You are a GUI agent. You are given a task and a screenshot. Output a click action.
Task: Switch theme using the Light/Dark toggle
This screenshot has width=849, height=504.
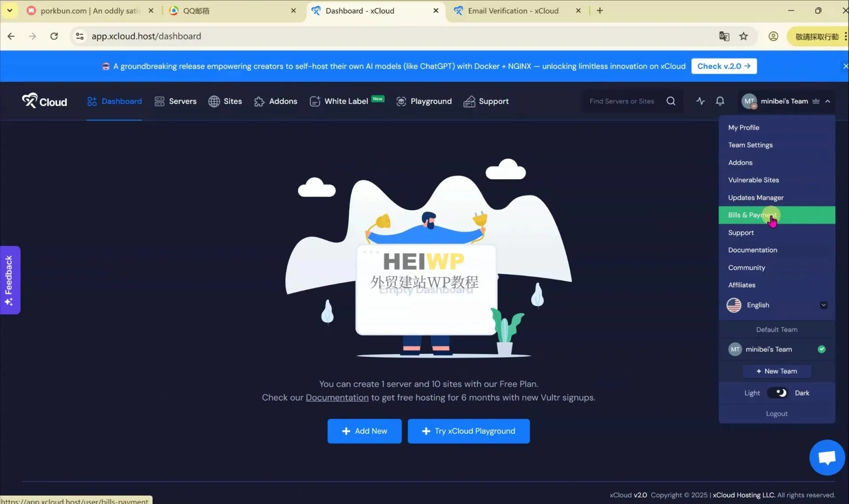(777, 393)
